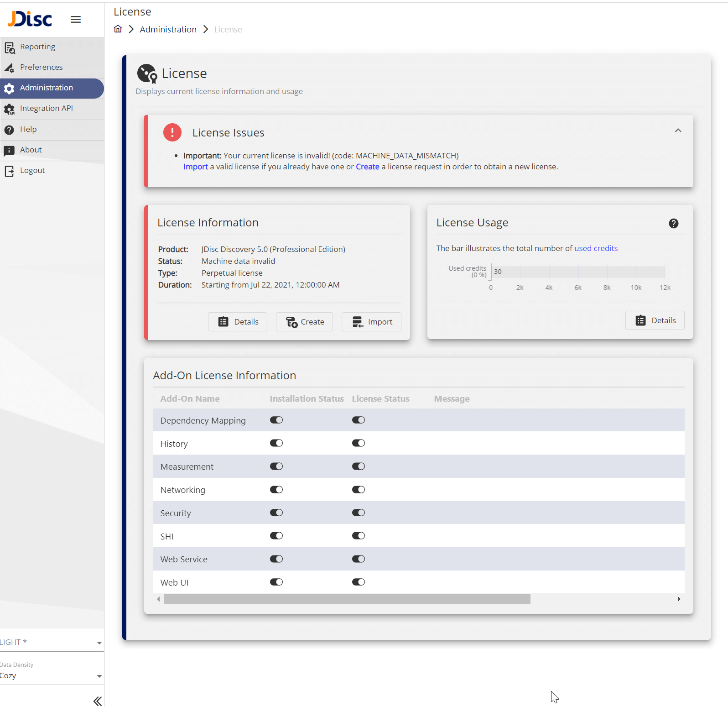Open the used credits link
Viewport: 728px width, 707px height.
(x=596, y=248)
